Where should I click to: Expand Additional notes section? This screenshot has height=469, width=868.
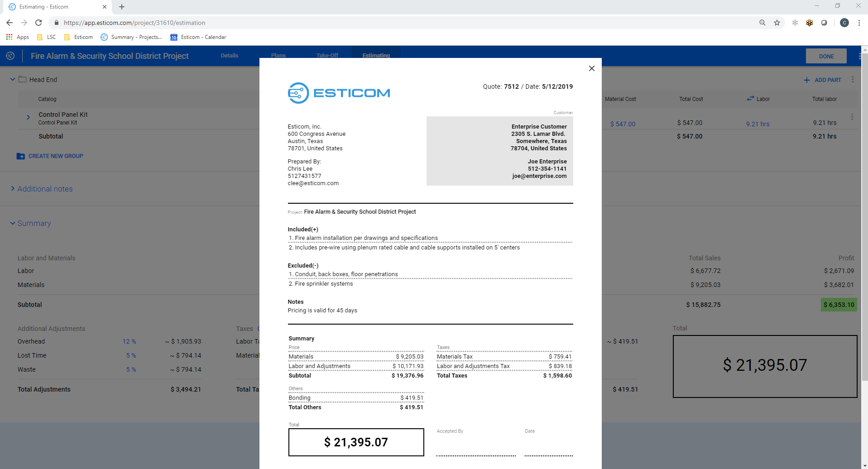point(42,189)
